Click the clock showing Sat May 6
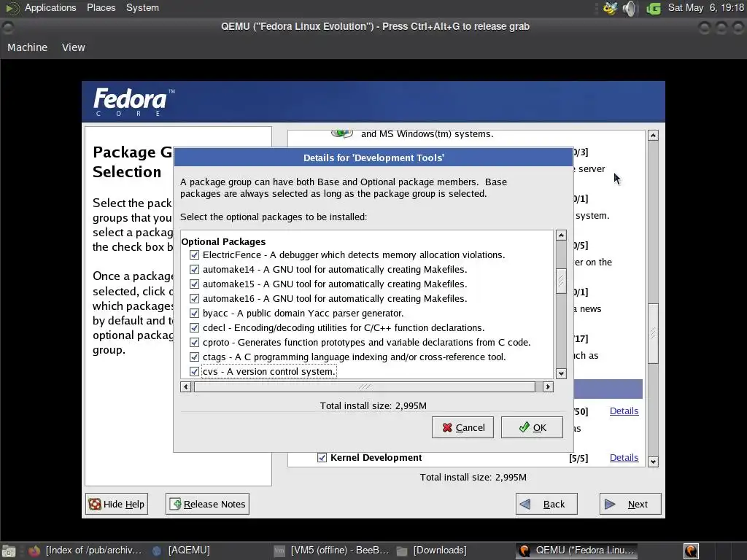The height and width of the screenshot is (560, 747). click(x=705, y=7)
